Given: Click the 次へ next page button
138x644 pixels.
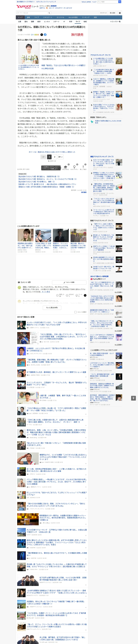Looking at the screenshot, I should pos(61,157).
